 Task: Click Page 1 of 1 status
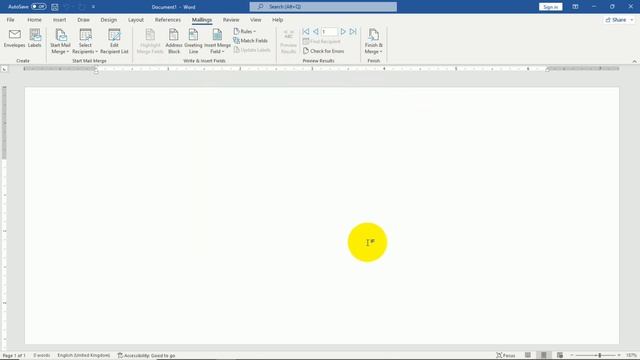point(14,356)
